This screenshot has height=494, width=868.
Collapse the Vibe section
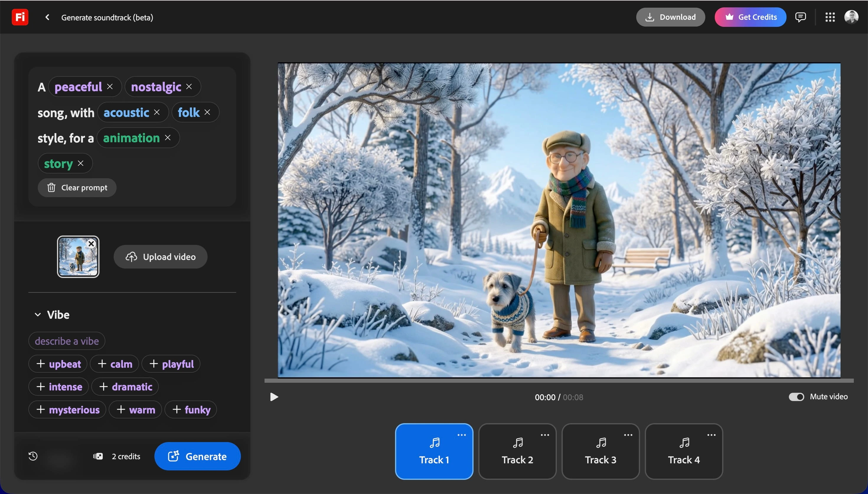(x=38, y=315)
